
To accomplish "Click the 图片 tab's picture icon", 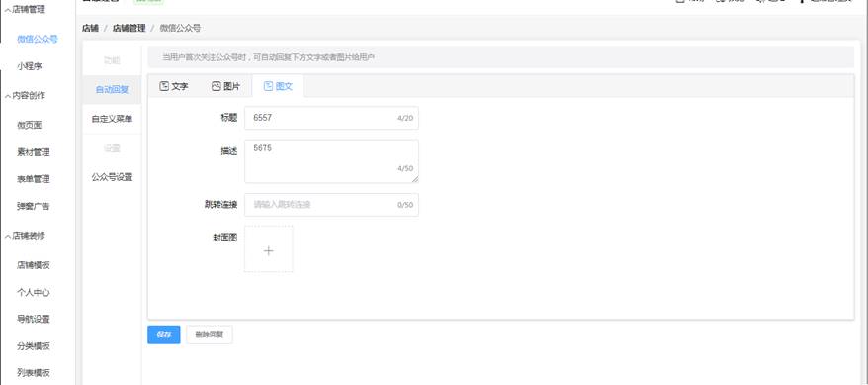I will click(217, 86).
